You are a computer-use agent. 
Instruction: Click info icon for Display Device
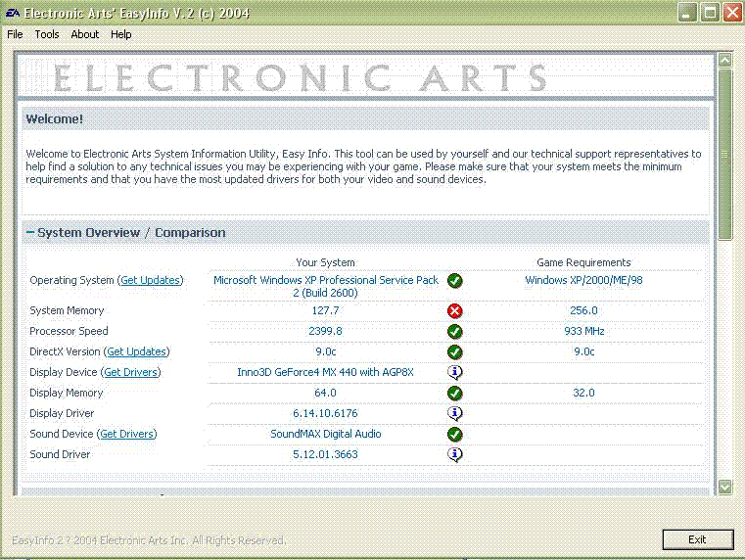click(454, 372)
